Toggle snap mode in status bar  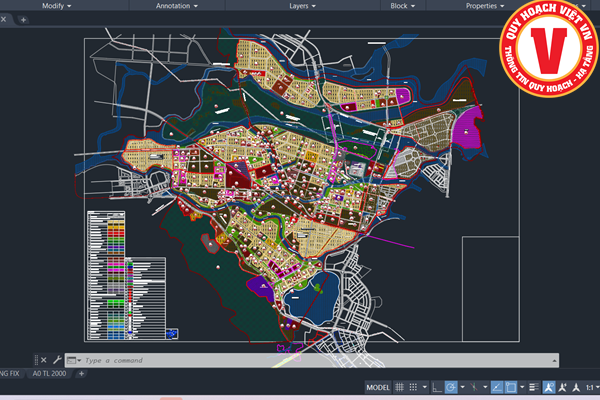414,387
